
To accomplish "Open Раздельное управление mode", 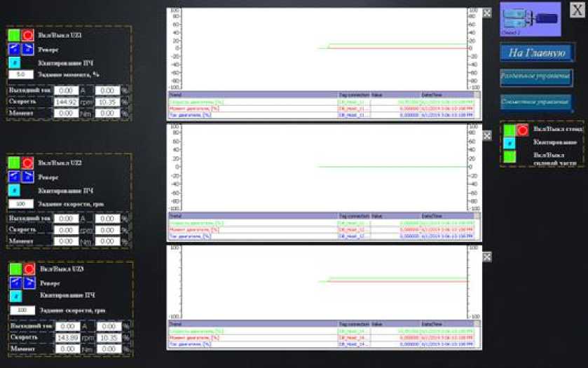I will pyautogui.click(x=536, y=77).
